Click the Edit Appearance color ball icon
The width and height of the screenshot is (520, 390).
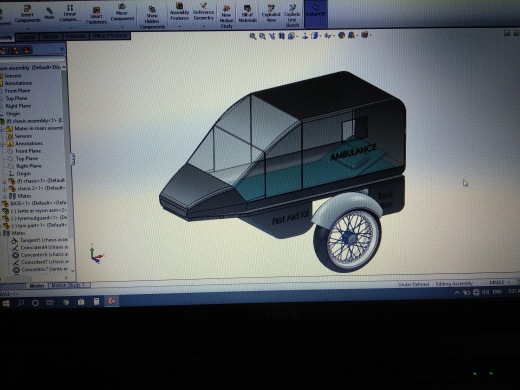click(x=342, y=35)
